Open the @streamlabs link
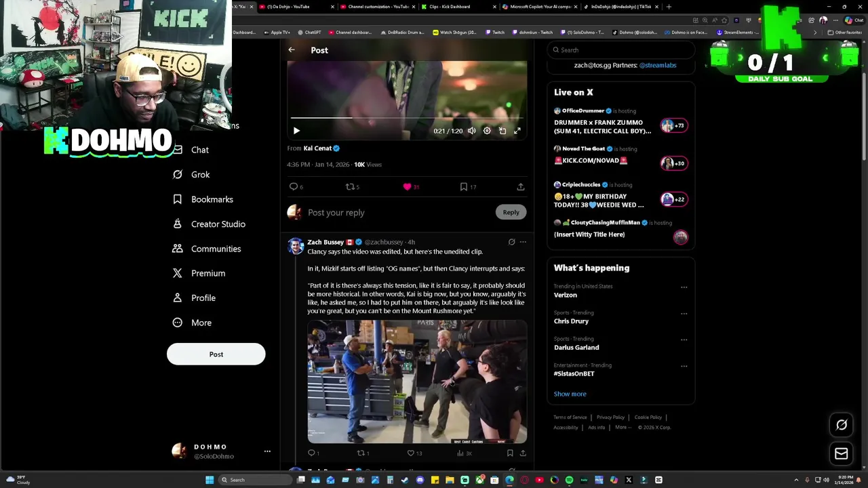868x488 pixels. point(657,65)
